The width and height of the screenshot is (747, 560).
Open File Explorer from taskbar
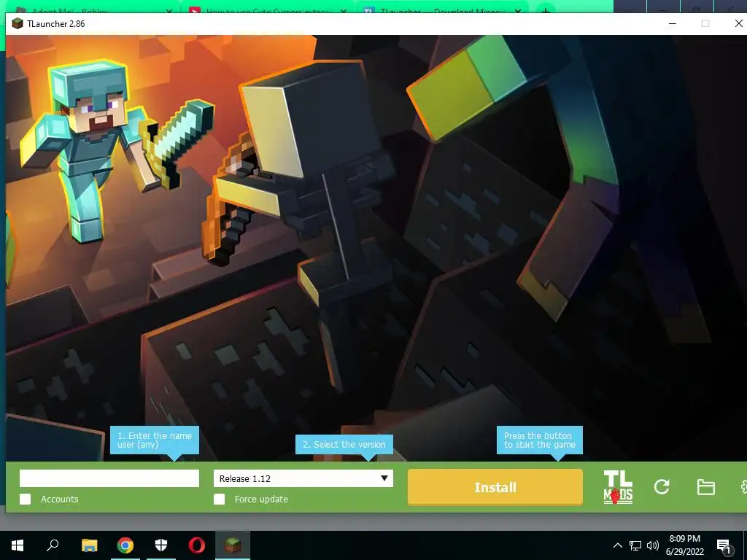pyautogui.click(x=89, y=545)
